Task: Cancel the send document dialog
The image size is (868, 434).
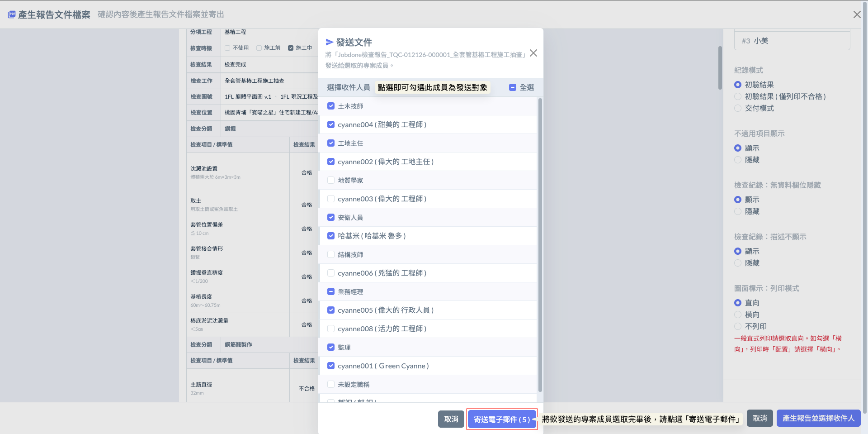Action: 451,419
